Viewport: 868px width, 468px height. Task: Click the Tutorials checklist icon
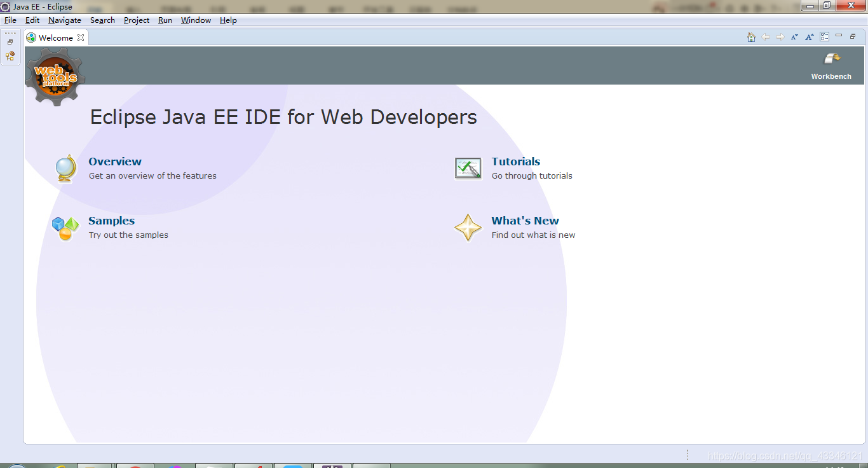click(x=468, y=169)
